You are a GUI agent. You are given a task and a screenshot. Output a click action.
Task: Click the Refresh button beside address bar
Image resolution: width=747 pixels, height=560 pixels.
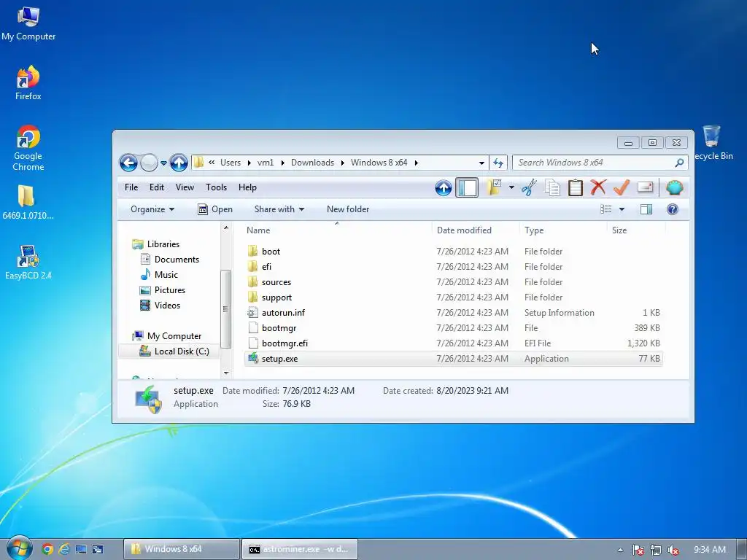click(498, 163)
